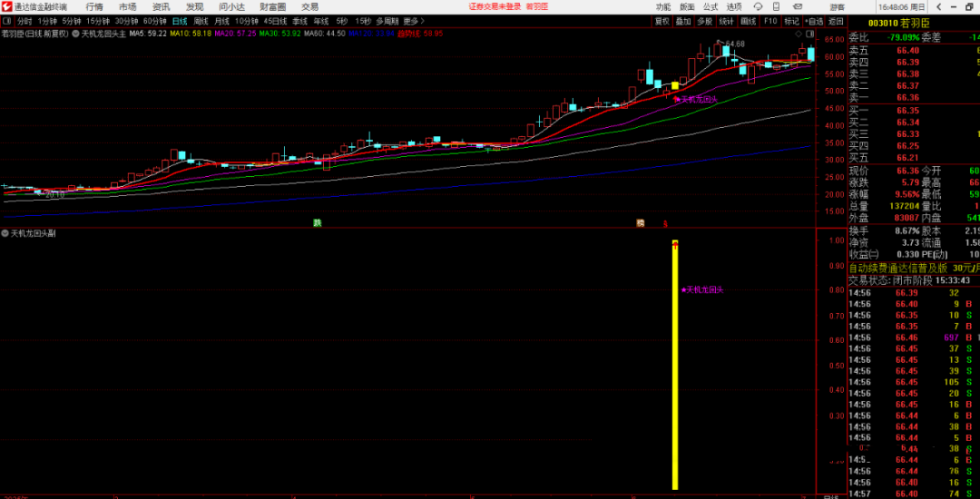Toggle 多股 multi-stock view
The image size is (980, 499).
705,21
